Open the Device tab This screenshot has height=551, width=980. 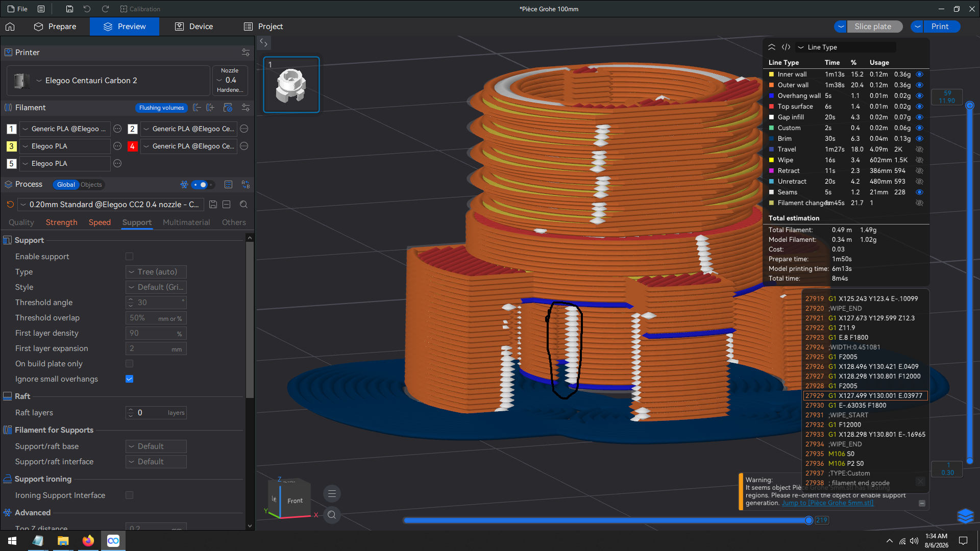pyautogui.click(x=194, y=27)
